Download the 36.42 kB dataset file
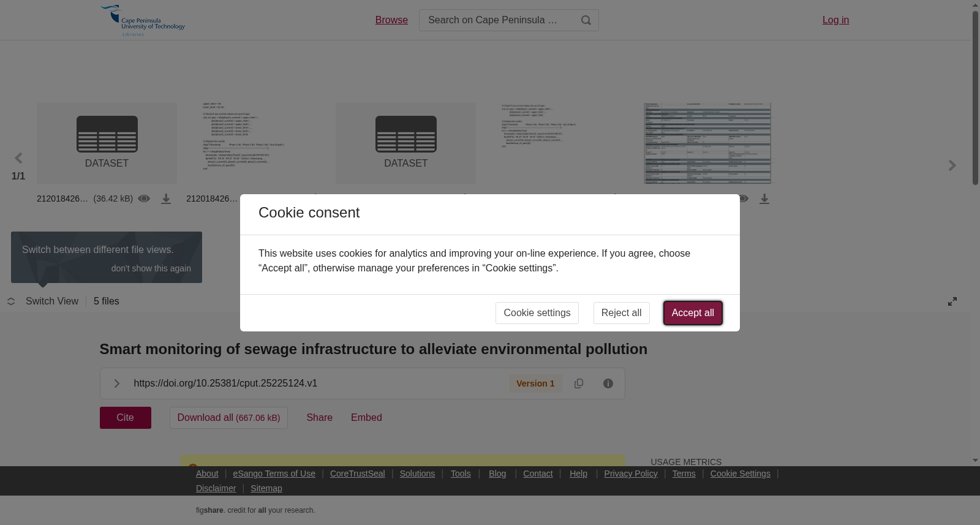 pos(166,198)
